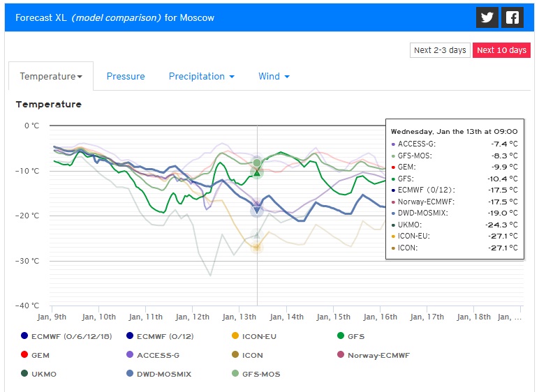This screenshot has height=392, width=539.
Task: Click the Jan, 12th axis label
Action: 192,317
